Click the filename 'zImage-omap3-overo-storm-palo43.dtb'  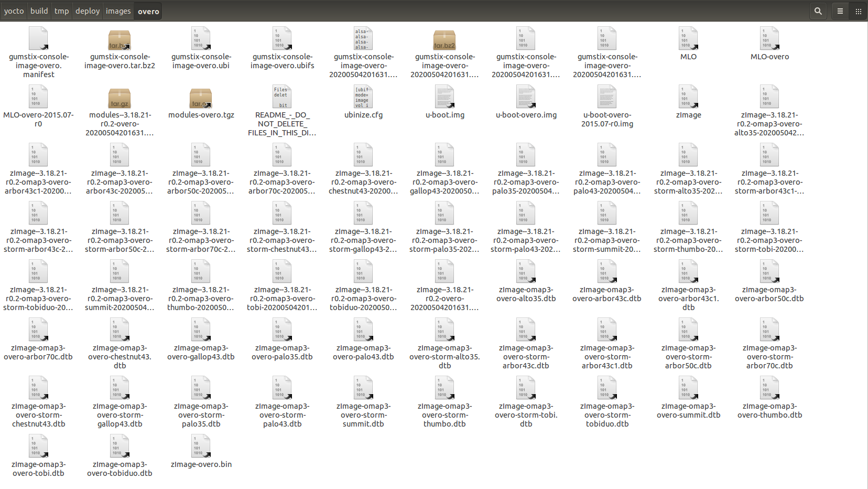(x=282, y=415)
